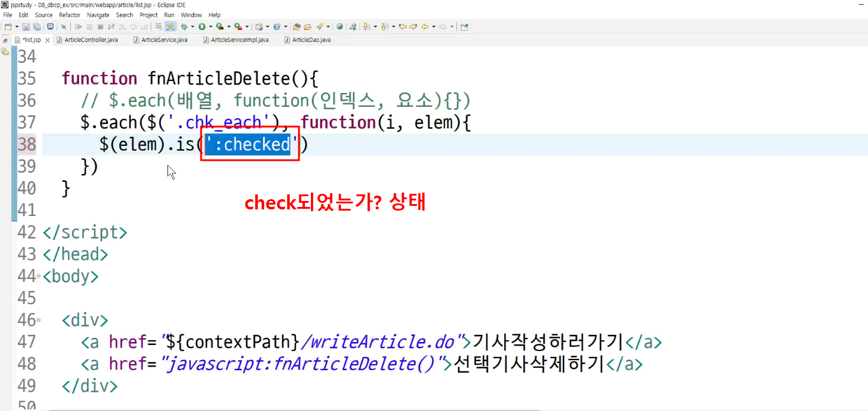This screenshot has height=411, width=868.
Task: Click the restore view icon left of tabs
Action: click(x=5, y=40)
